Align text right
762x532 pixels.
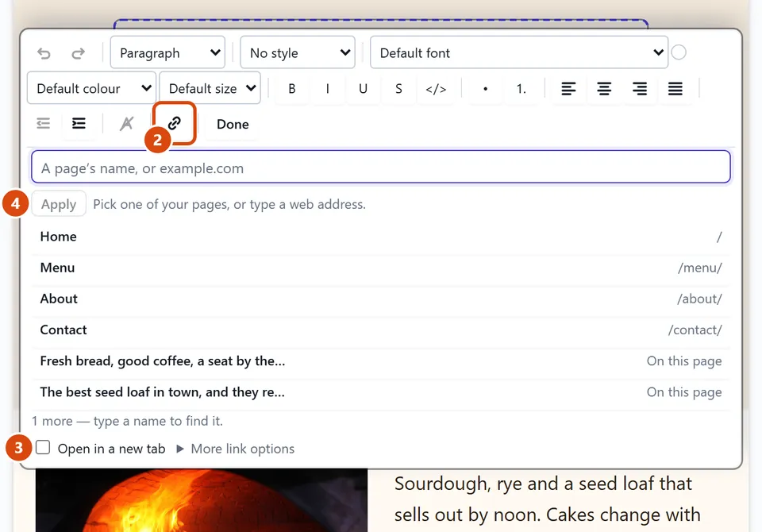tap(640, 88)
